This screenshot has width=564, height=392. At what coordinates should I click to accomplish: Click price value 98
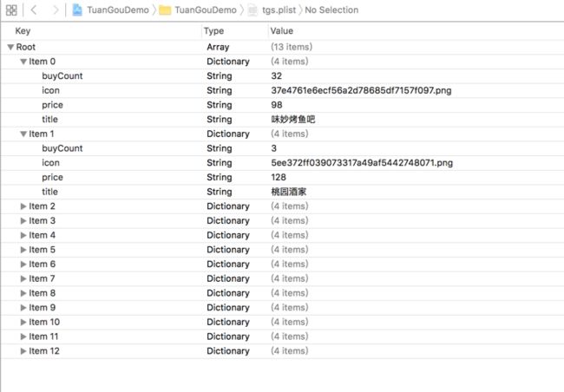276,105
